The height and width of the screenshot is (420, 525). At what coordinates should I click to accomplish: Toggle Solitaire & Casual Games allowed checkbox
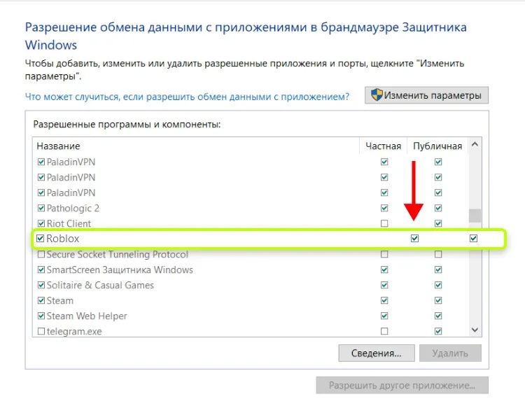pos(41,285)
